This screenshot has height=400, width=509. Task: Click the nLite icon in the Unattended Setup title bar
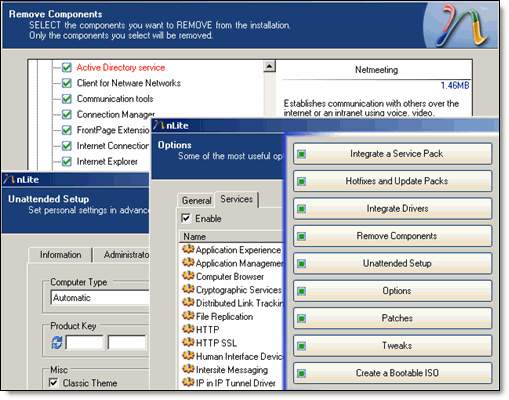pyautogui.click(x=9, y=180)
